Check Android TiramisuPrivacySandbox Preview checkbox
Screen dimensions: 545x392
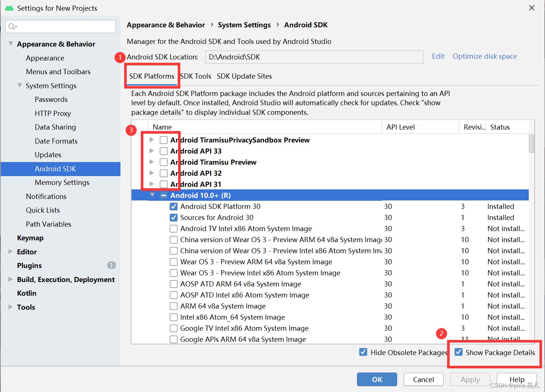pyautogui.click(x=164, y=140)
